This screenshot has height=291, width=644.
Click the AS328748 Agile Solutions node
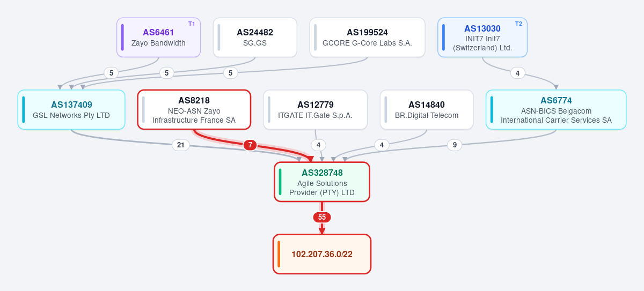click(x=322, y=182)
